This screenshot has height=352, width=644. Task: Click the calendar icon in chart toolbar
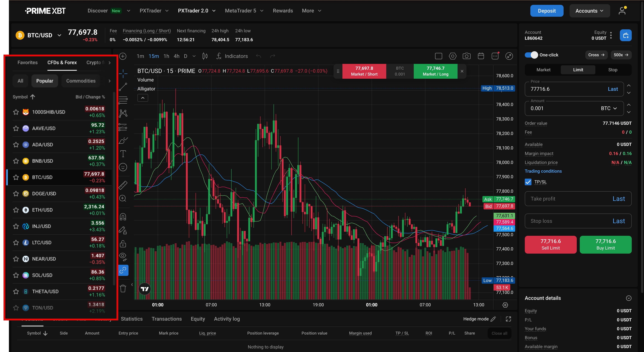pyautogui.click(x=481, y=56)
